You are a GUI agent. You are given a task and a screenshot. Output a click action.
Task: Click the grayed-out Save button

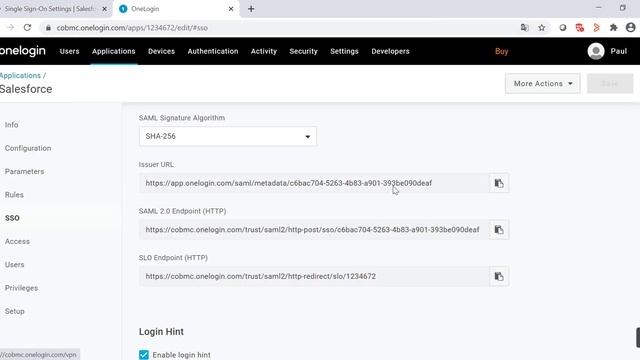(x=610, y=84)
